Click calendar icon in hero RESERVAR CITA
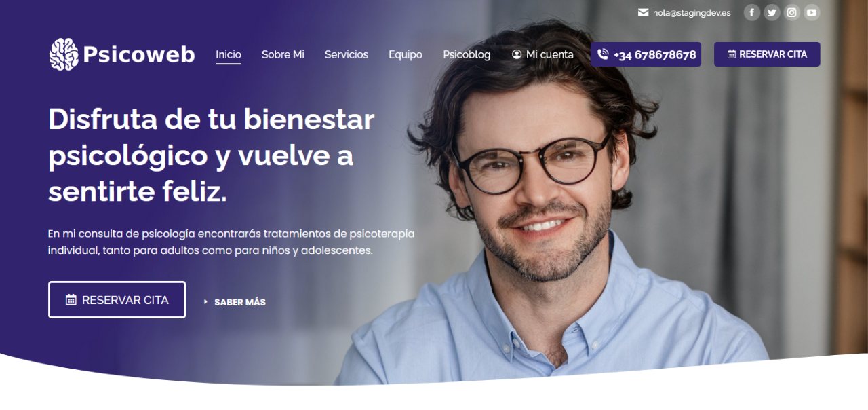This screenshot has width=868, height=410. coord(71,299)
